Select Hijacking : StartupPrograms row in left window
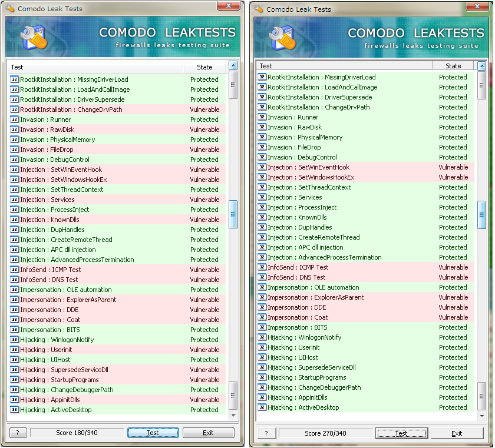This screenshot has height=448, width=495. coord(117,380)
